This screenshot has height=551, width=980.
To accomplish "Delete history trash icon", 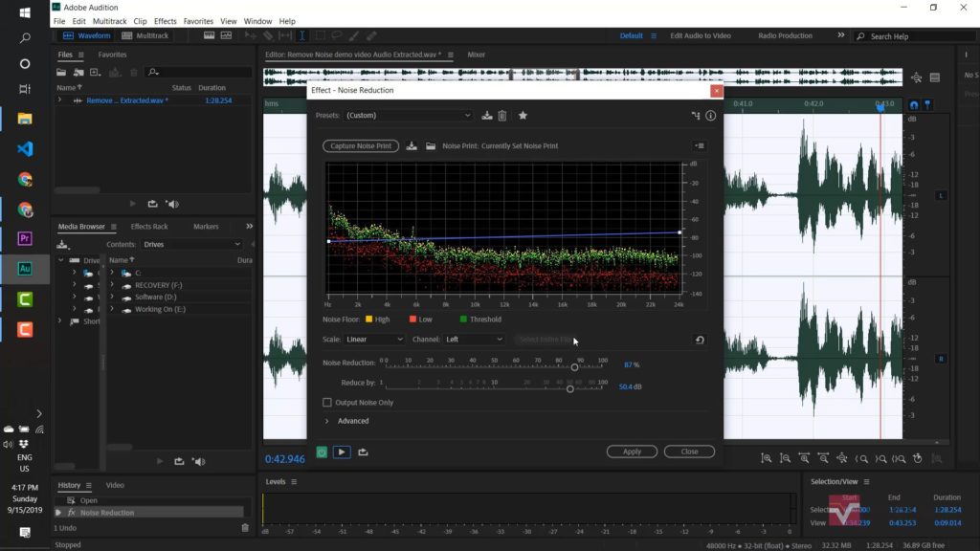I will (x=245, y=528).
